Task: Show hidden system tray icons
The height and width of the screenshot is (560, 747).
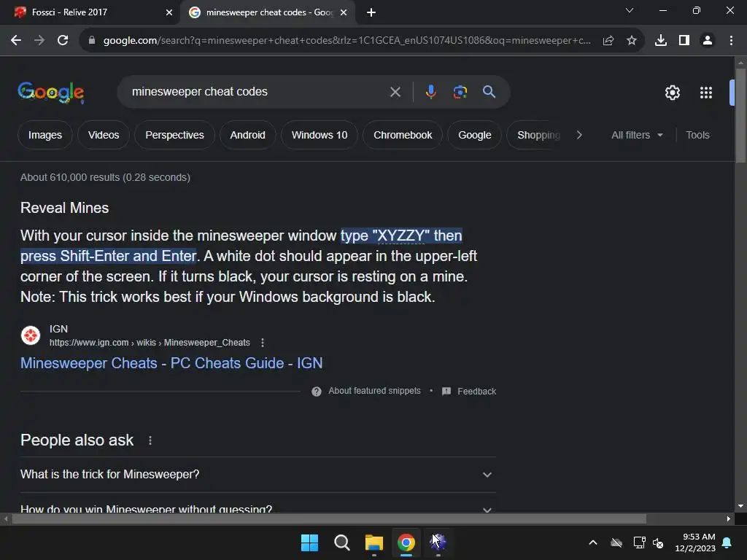Action: tap(592, 542)
